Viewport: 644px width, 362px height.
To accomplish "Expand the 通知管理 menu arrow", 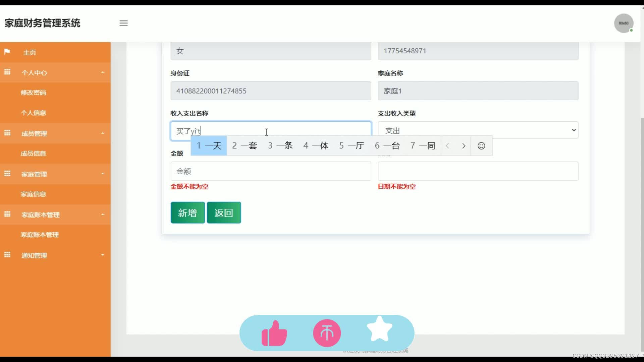I will (x=103, y=255).
